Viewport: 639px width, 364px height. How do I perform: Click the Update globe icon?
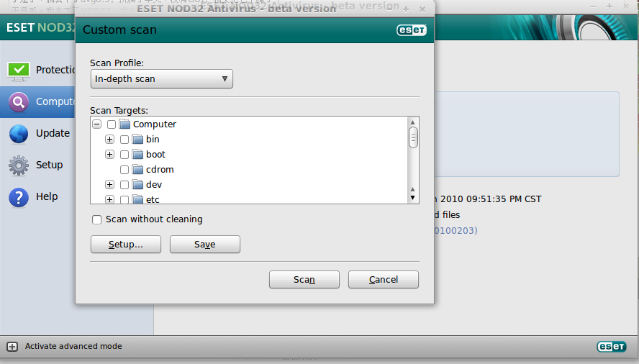coord(18,134)
